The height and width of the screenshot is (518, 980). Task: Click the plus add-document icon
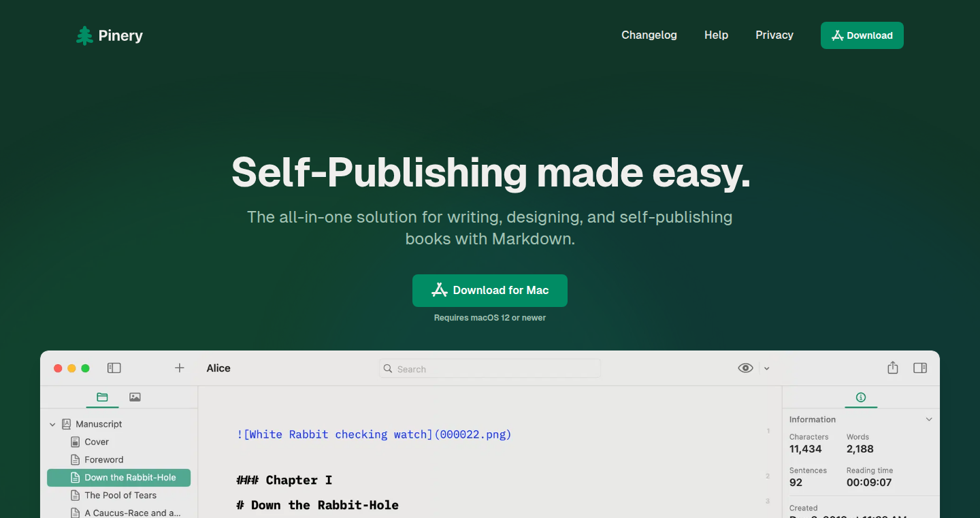pos(180,368)
